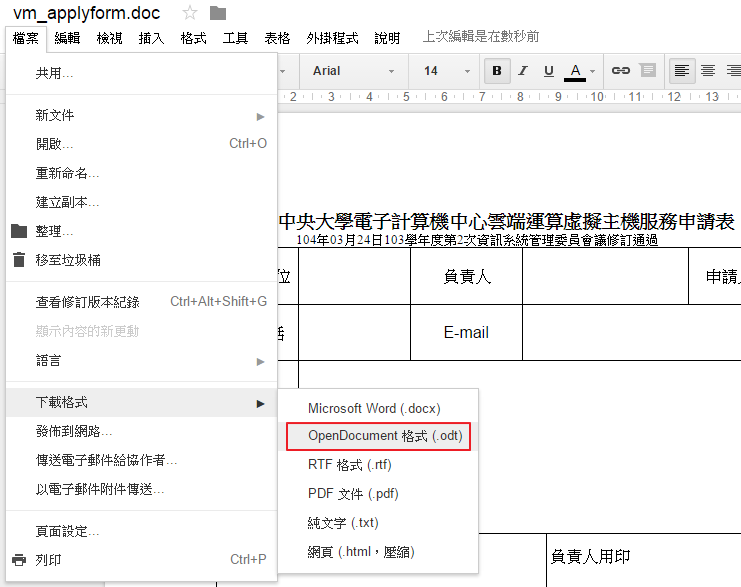Click the insert comment icon
741x587 pixels.
pos(647,71)
